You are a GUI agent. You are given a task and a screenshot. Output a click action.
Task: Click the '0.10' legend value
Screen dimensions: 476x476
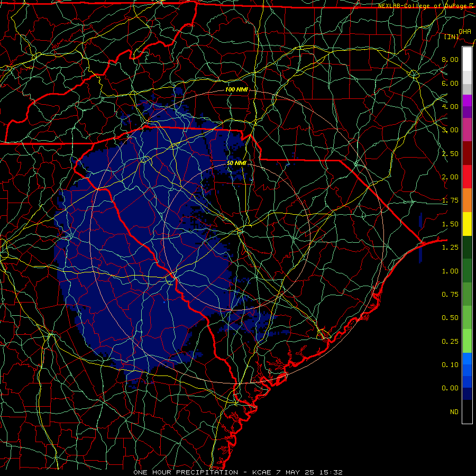[450, 364]
